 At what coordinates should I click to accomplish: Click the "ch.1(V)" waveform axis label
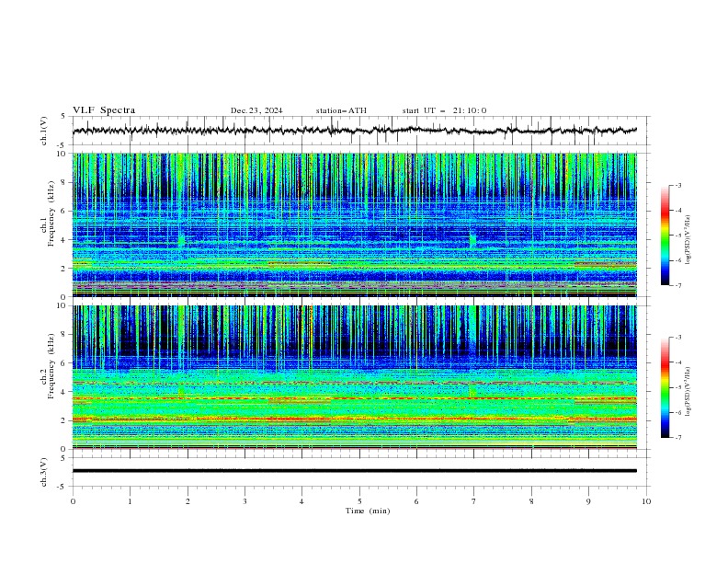tap(44, 131)
